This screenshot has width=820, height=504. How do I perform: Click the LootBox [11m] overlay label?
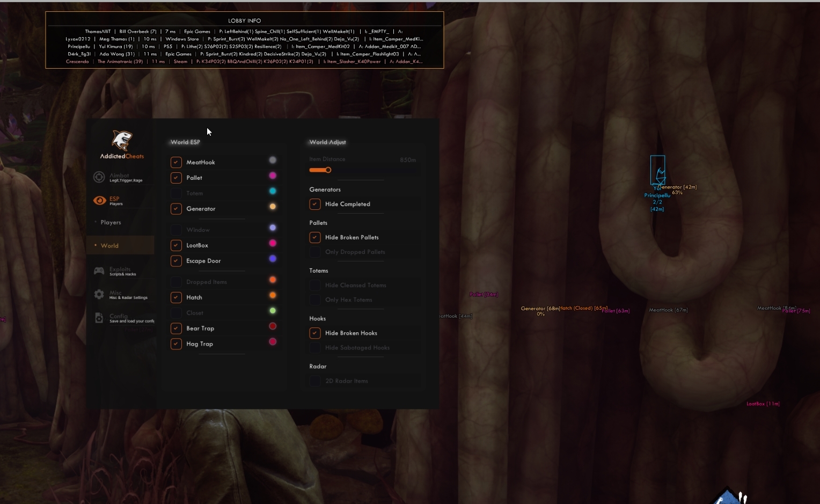pos(763,404)
